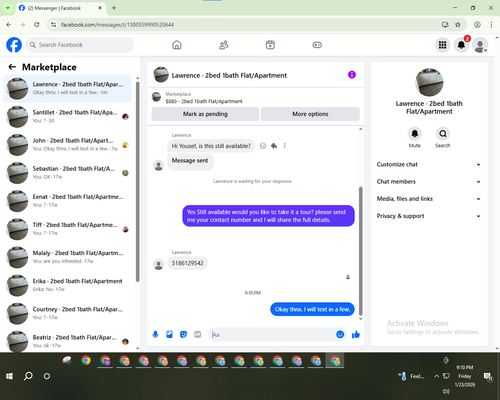The width and height of the screenshot is (500, 400).
Task: Click the voice clip microphone icon
Action: pos(155,334)
